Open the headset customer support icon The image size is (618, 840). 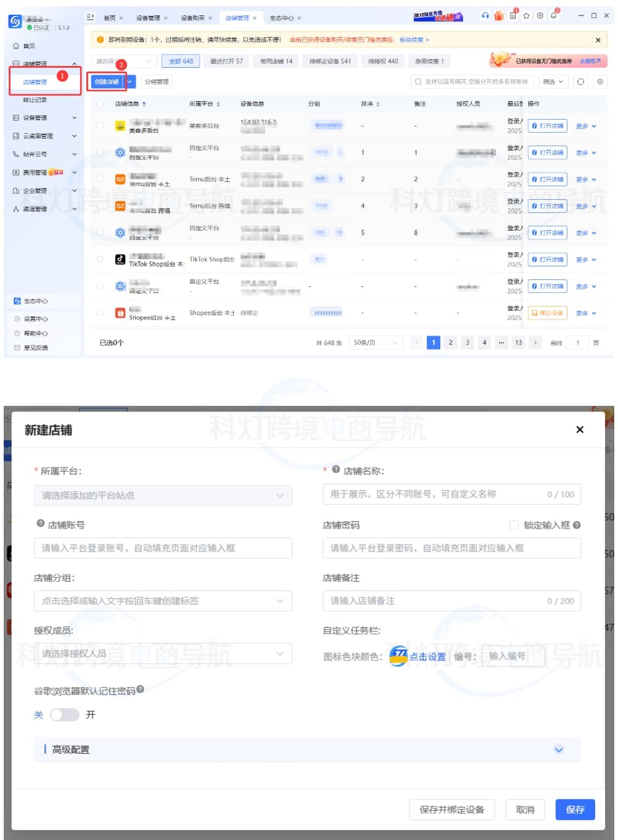485,16
